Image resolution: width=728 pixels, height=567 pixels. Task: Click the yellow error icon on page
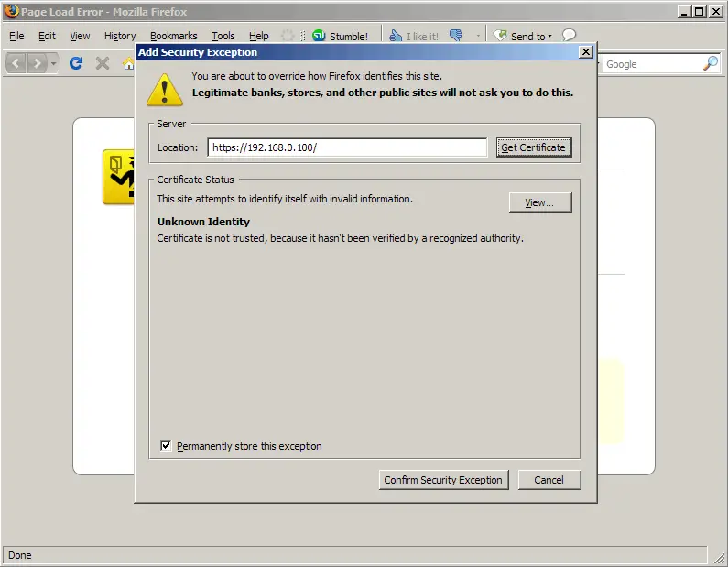118,177
